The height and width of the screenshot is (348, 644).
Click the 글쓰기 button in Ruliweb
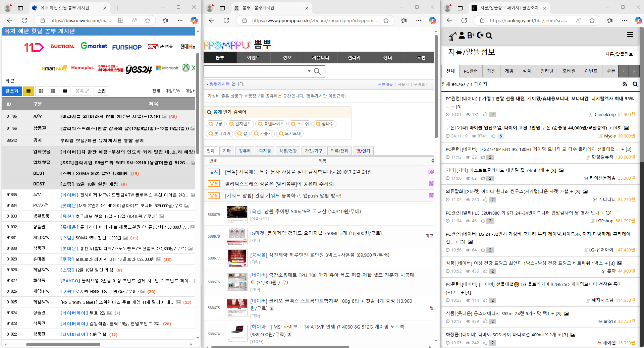pyautogui.click(x=12, y=91)
